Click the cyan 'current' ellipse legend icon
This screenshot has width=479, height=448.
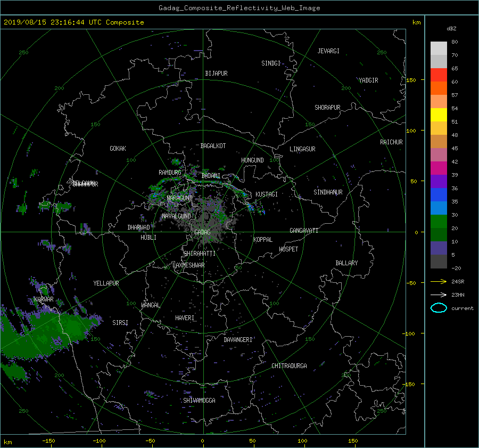click(439, 308)
